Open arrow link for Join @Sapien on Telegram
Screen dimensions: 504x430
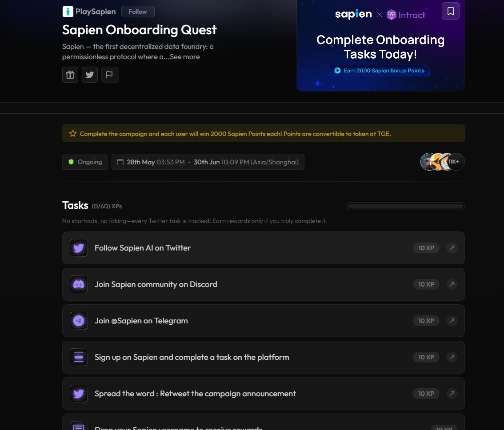point(452,321)
